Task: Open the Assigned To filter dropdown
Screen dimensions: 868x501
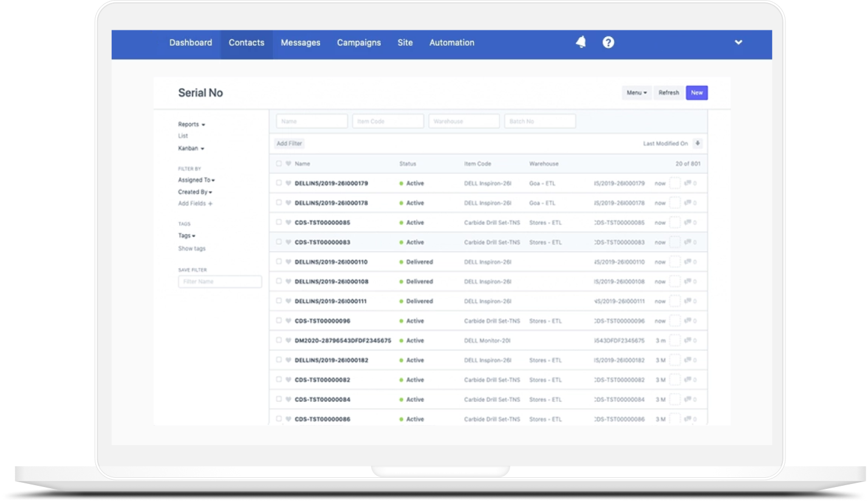Action: click(x=196, y=180)
